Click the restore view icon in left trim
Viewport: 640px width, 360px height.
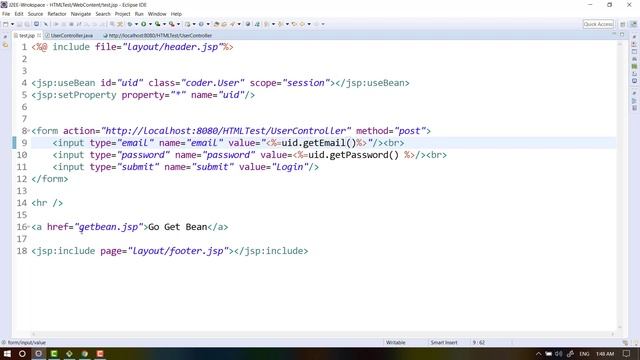(5, 37)
